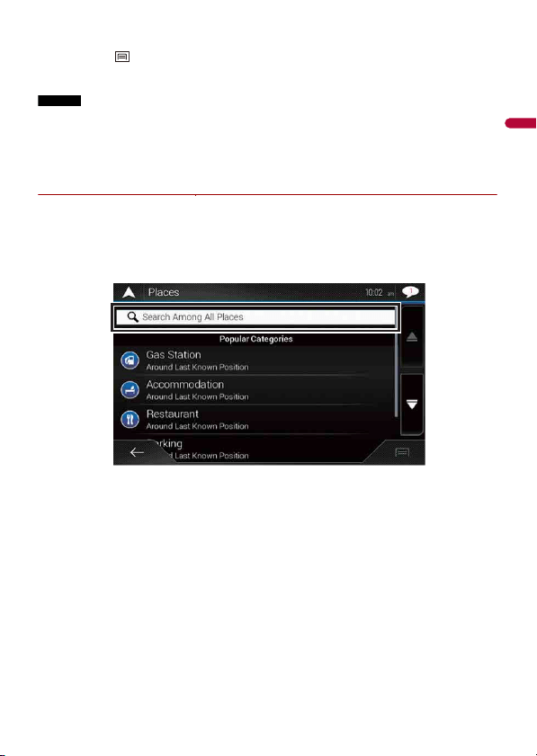Open the menu icon at screen bottom-right
Viewport: 537px width, 756px height.
pyautogui.click(x=402, y=452)
